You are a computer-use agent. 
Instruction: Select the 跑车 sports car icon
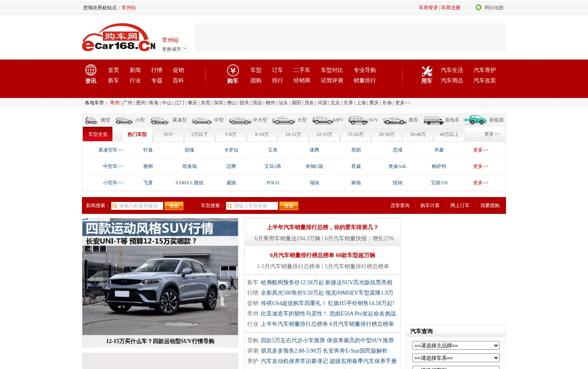[395, 120]
